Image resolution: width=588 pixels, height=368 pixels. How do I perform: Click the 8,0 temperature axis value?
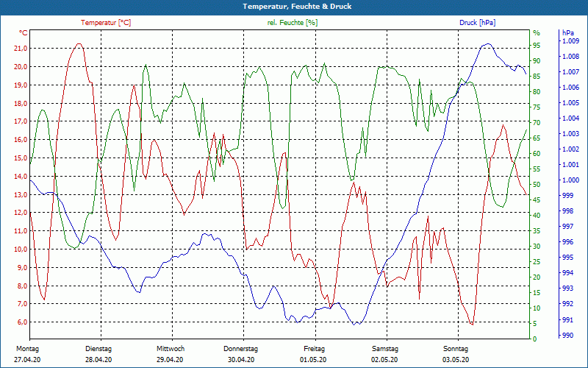(x=22, y=286)
